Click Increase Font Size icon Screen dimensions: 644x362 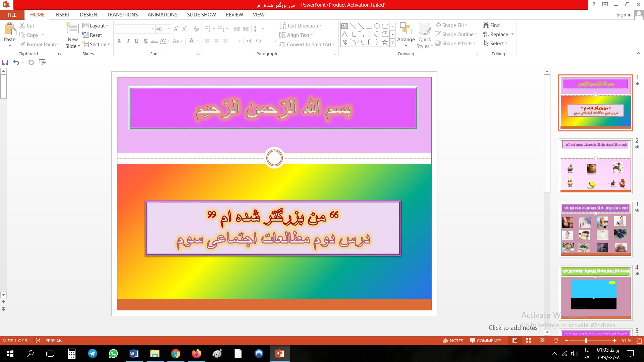point(176,29)
